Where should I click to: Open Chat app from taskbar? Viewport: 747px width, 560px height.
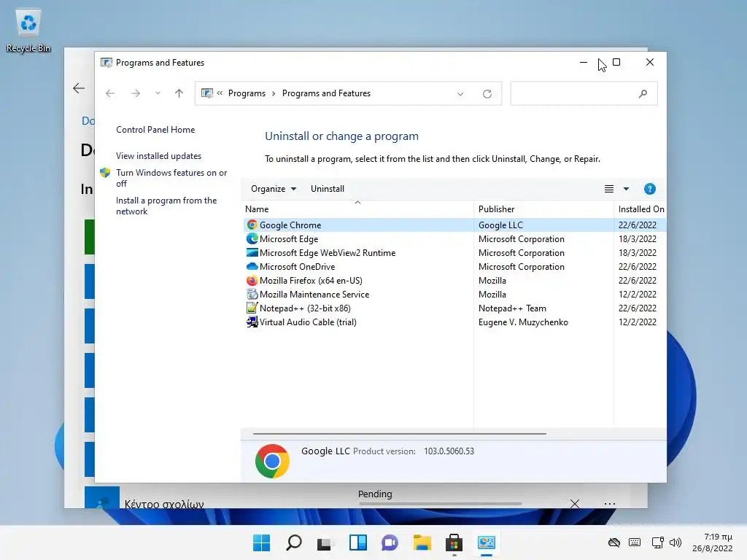pos(390,542)
